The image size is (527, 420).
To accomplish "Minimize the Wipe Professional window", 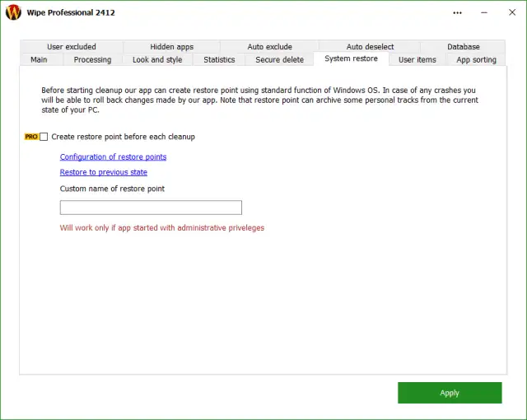I will pos(484,13).
